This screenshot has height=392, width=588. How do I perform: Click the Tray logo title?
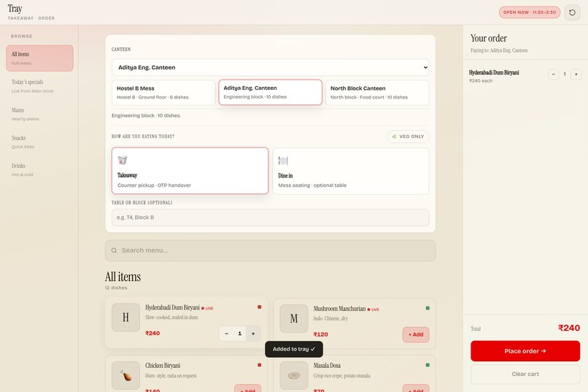15,9
